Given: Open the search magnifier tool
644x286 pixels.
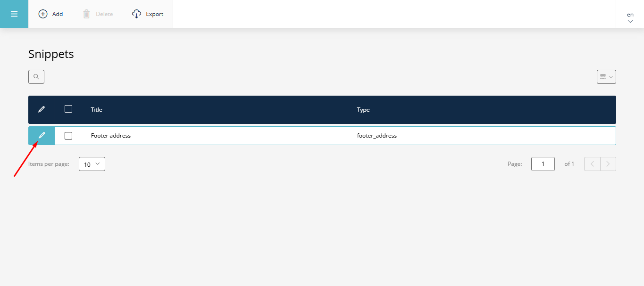Looking at the screenshot, I should (36, 76).
